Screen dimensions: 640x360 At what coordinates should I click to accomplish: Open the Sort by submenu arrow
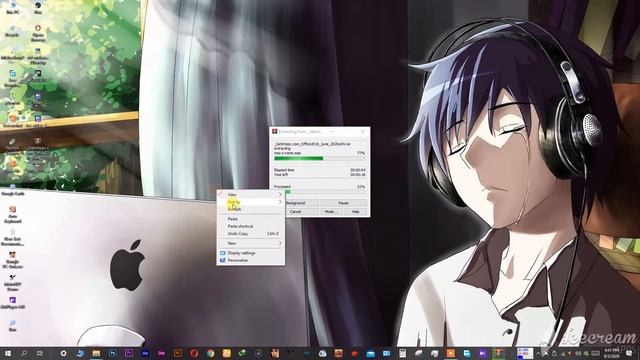(280, 202)
